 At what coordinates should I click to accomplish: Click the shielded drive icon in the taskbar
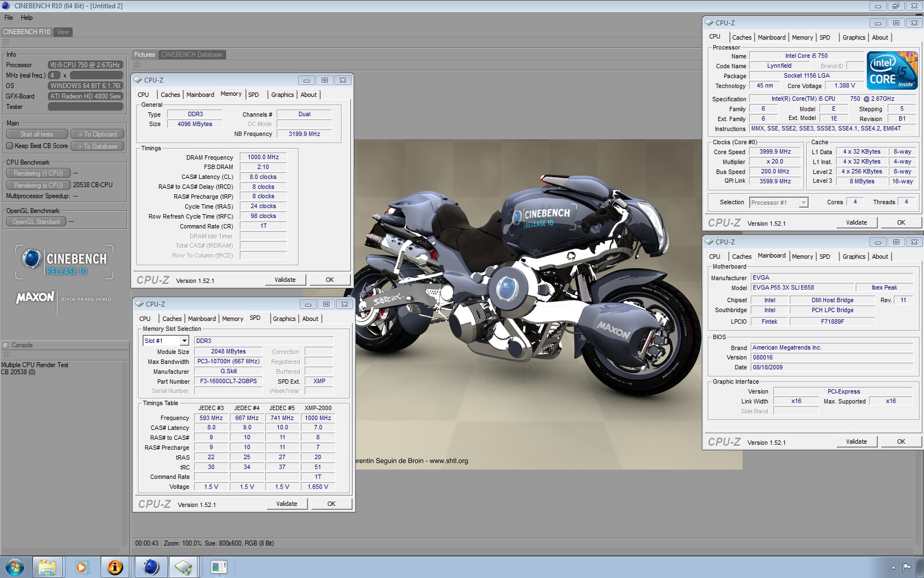[183, 567]
